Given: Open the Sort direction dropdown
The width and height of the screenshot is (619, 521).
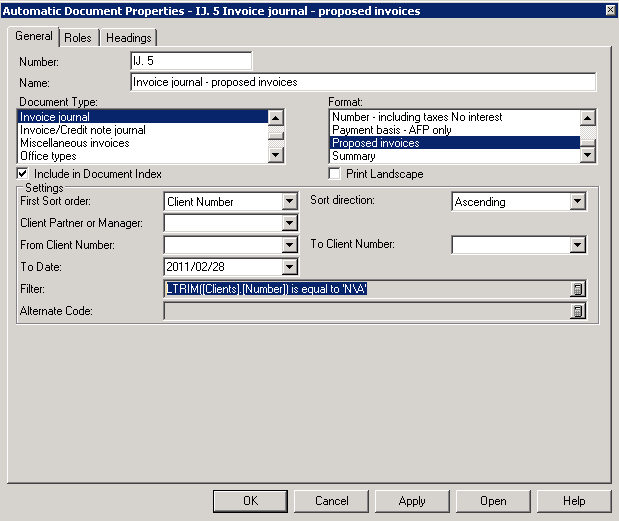Looking at the screenshot, I should (577, 202).
